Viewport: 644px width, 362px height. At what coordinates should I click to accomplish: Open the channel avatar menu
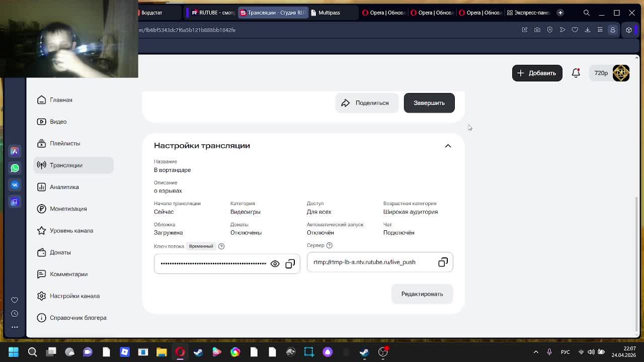click(621, 73)
